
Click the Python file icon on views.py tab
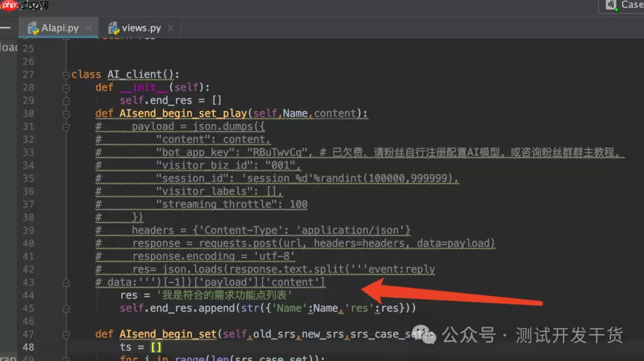(114, 27)
